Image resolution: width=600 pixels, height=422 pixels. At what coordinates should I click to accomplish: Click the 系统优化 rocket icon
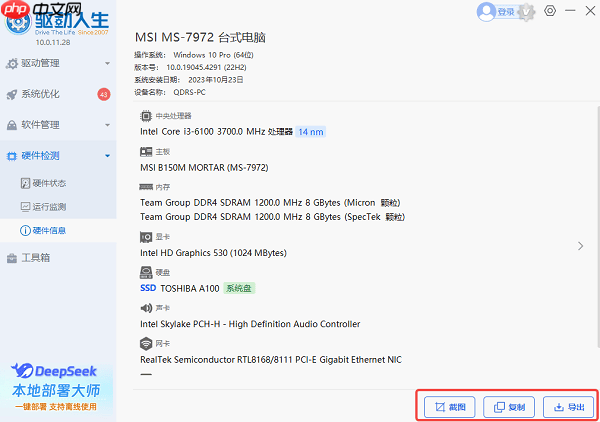[12, 95]
